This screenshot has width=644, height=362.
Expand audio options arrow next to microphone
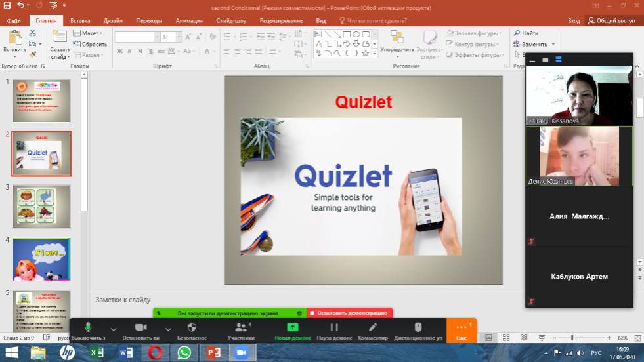point(114,329)
